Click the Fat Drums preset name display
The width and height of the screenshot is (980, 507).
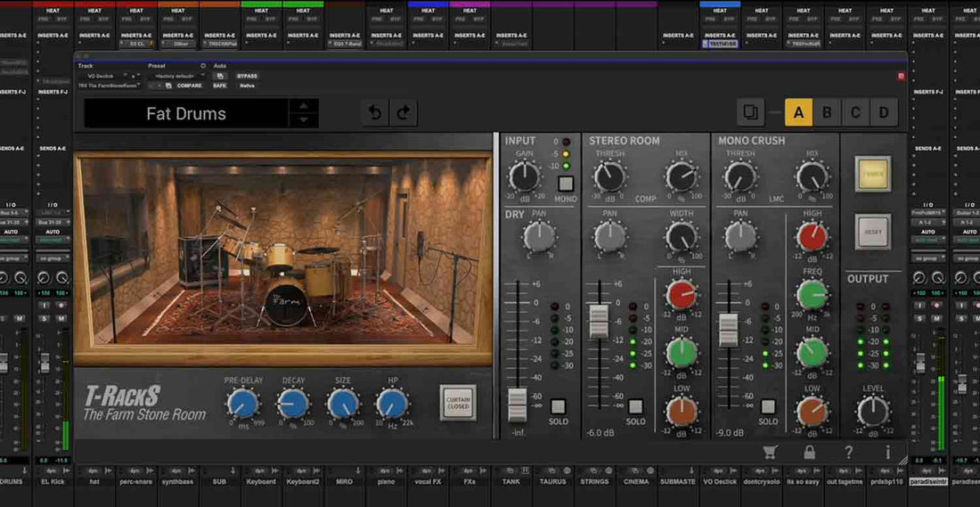tap(186, 113)
